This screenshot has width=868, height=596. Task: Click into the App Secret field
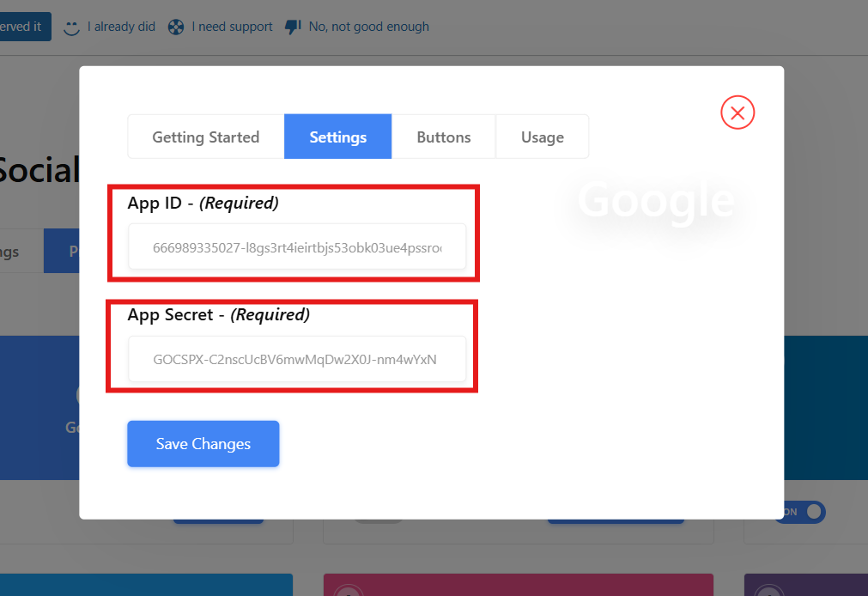pyautogui.click(x=297, y=359)
